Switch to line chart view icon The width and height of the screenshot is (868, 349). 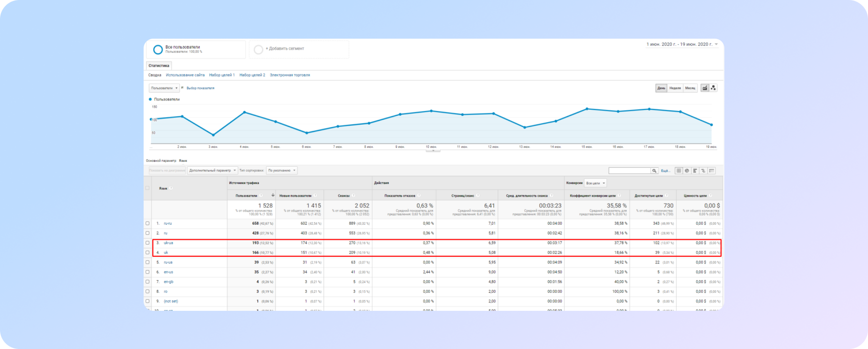(705, 88)
